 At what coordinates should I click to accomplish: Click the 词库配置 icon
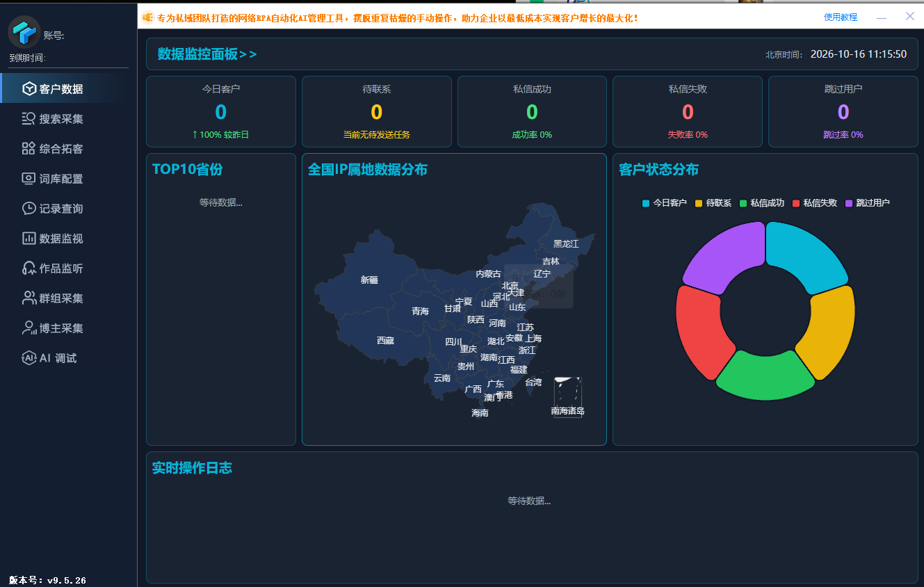point(29,178)
